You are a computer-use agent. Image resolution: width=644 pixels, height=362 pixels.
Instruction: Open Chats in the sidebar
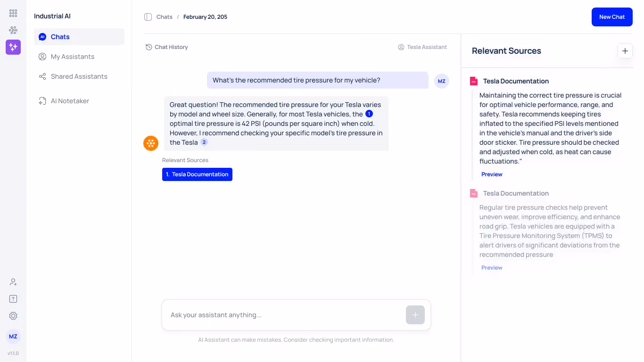click(x=79, y=37)
